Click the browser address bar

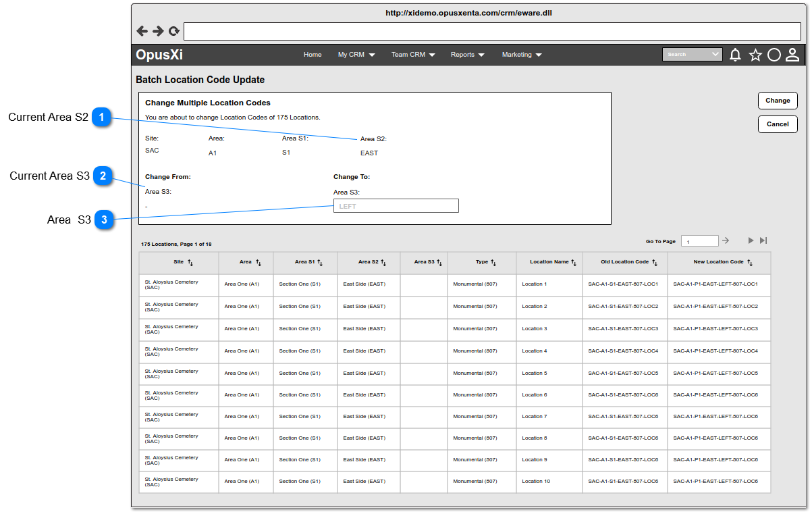coord(492,31)
